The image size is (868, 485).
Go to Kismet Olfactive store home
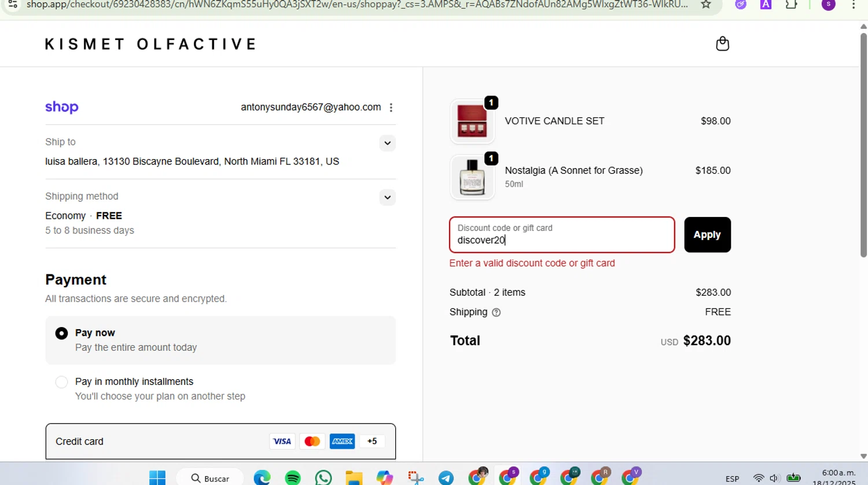click(x=150, y=44)
